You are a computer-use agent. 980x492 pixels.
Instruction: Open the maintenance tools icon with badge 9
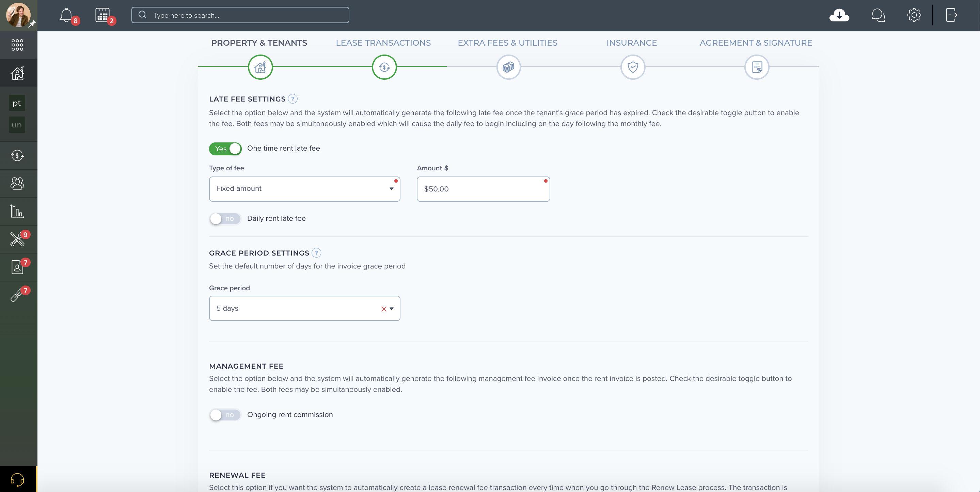click(17, 239)
